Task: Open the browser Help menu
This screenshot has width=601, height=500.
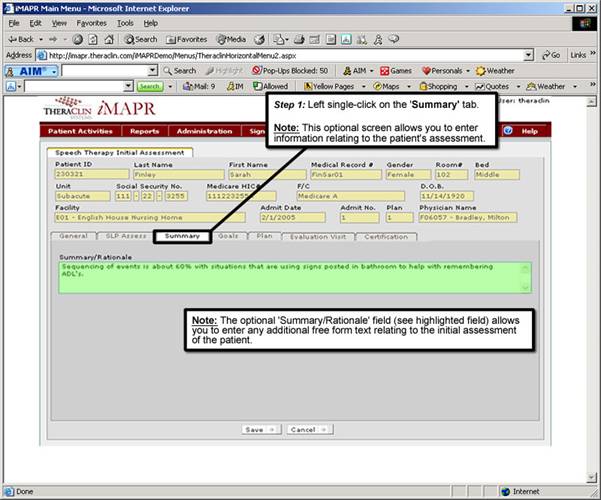Action: 151,23
